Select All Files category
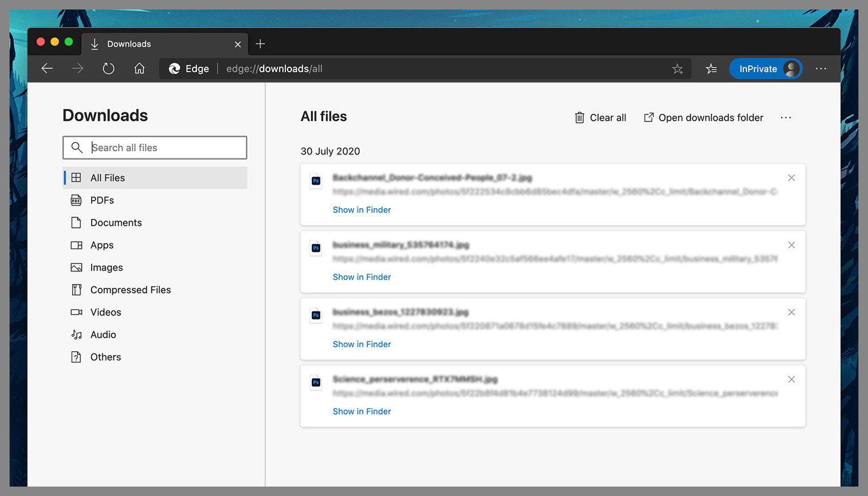868x496 pixels. pyautogui.click(x=155, y=178)
